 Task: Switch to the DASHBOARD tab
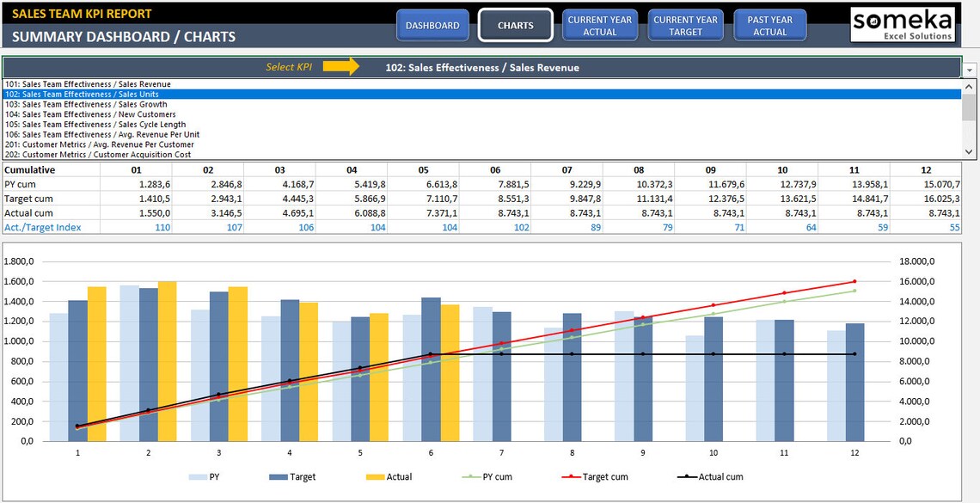[432, 25]
